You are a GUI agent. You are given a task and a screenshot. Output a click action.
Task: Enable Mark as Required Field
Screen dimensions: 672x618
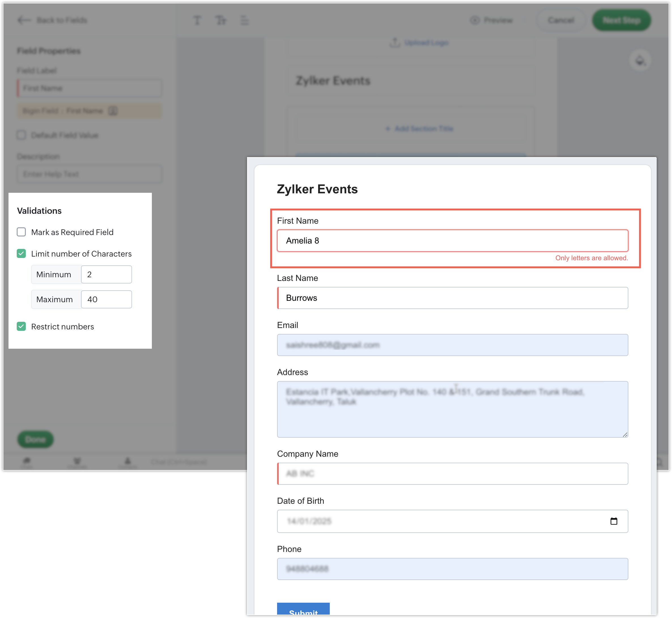point(21,232)
